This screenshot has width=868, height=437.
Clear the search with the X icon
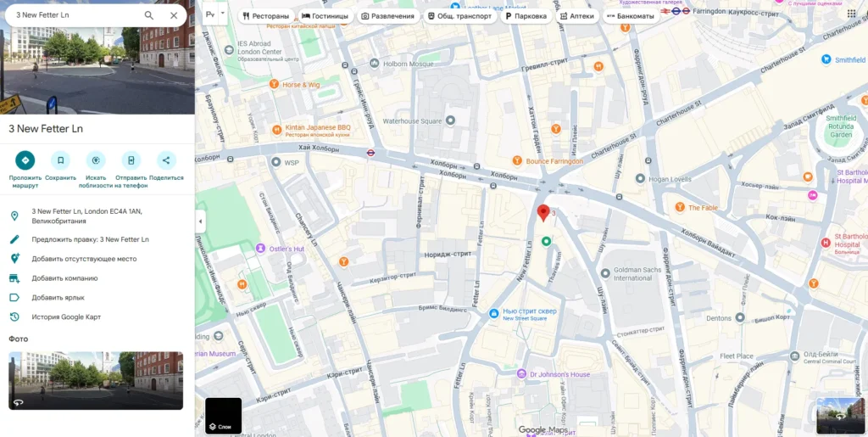(x=174, y=15)
